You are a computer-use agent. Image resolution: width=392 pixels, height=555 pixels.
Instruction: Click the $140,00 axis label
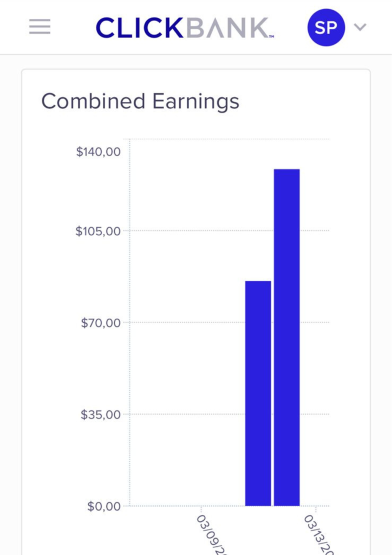[x=98, y=152]
